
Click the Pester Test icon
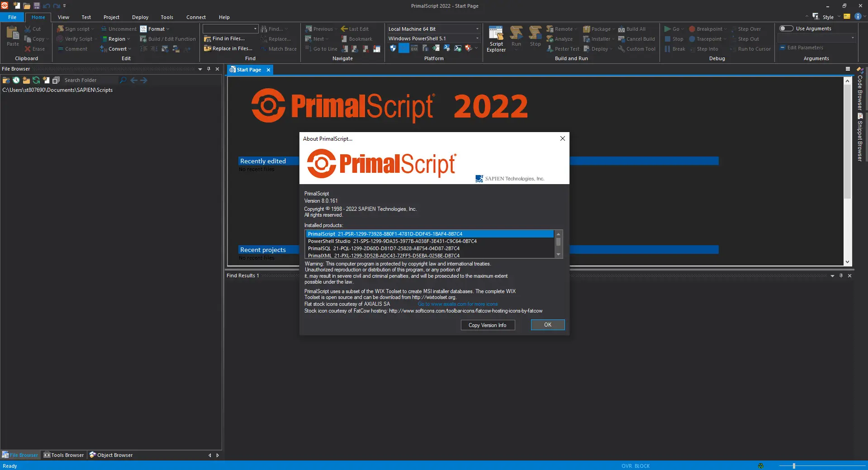(x=550, y=49)
